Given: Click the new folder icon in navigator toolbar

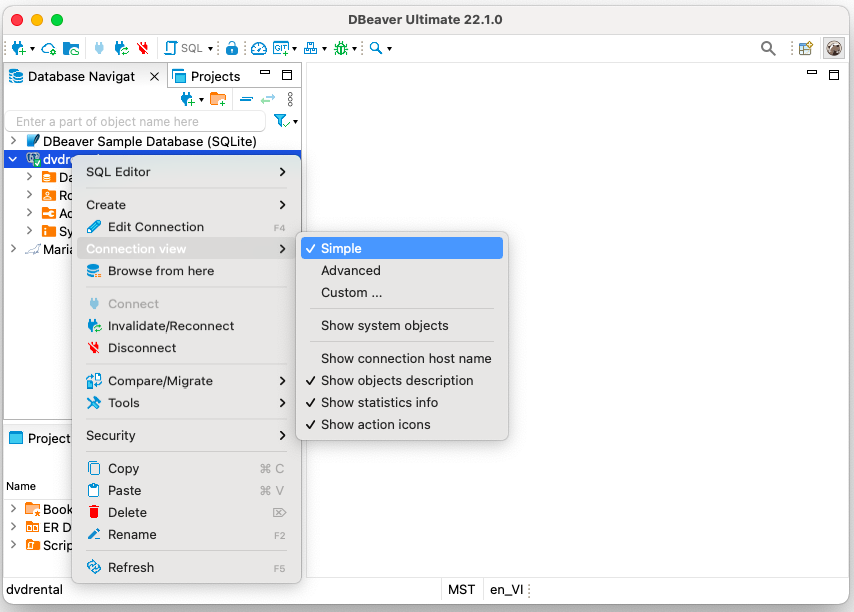Looking at the screenshot, I should pyautogui.click(x=218, y=99).
